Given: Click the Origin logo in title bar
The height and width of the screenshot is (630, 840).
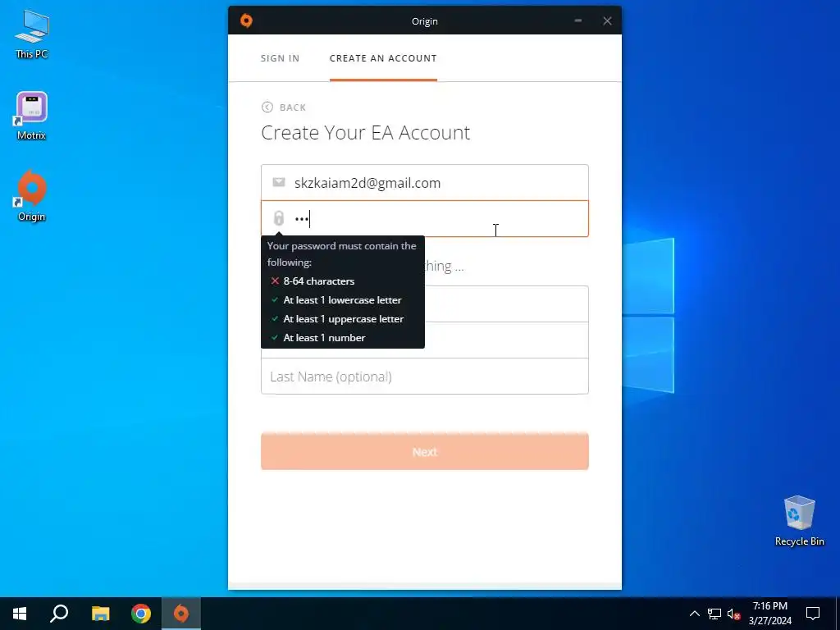Looking at the screenshot, I should pyautogui.click(x=246, y=21).
